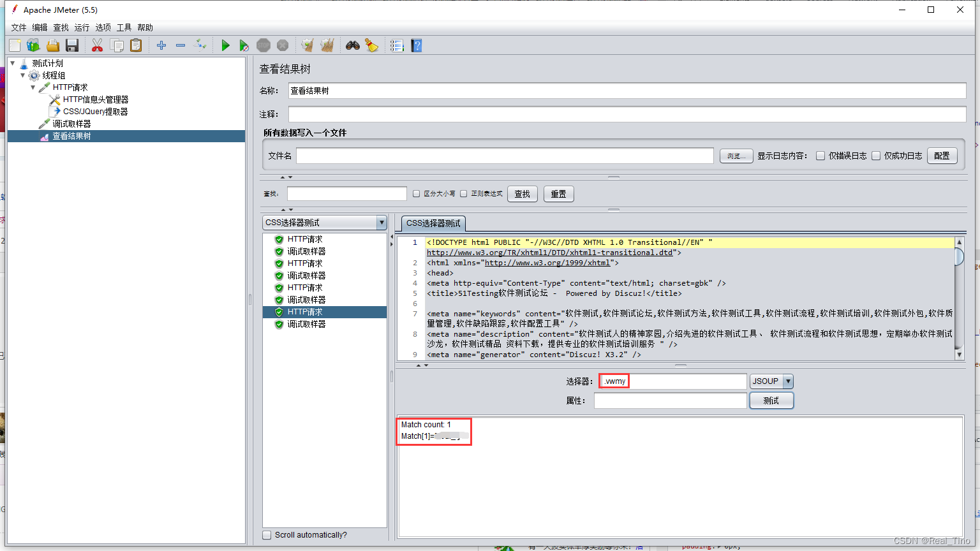Click the response pane scroll-down arrow

coord(958,355)
